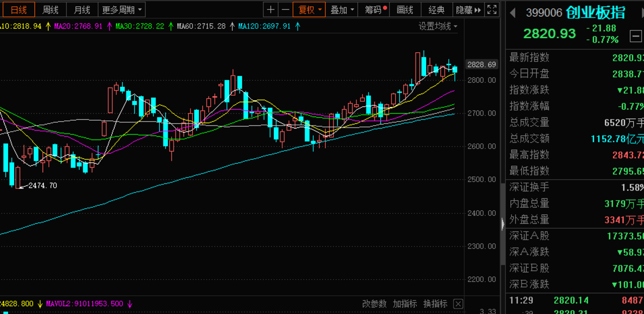This screenshot has height=314, width=644.
Task: Collapse side panel using splitter arrow handle
Action: tap(503, 224)
